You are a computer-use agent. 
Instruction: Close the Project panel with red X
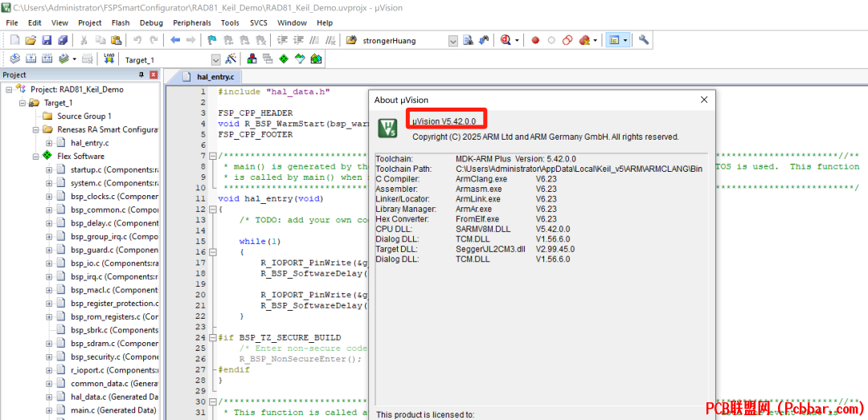(x=154, y=75)
